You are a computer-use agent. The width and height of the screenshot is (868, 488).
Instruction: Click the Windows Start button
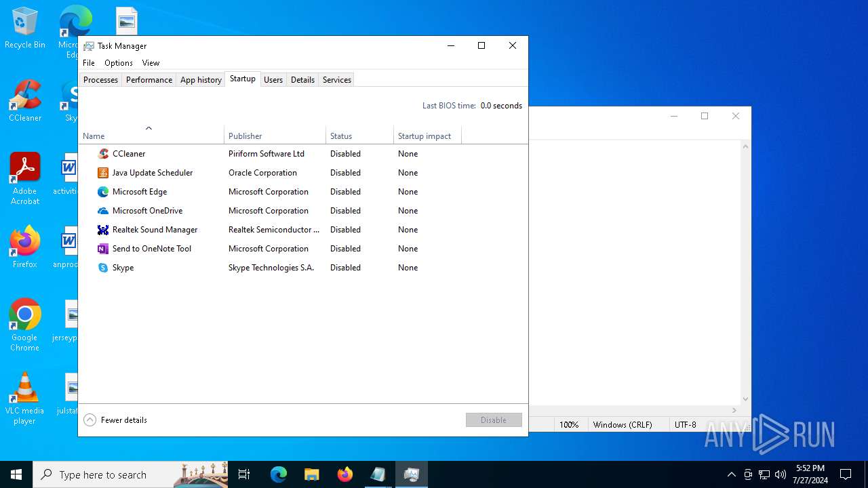[16, 474]
